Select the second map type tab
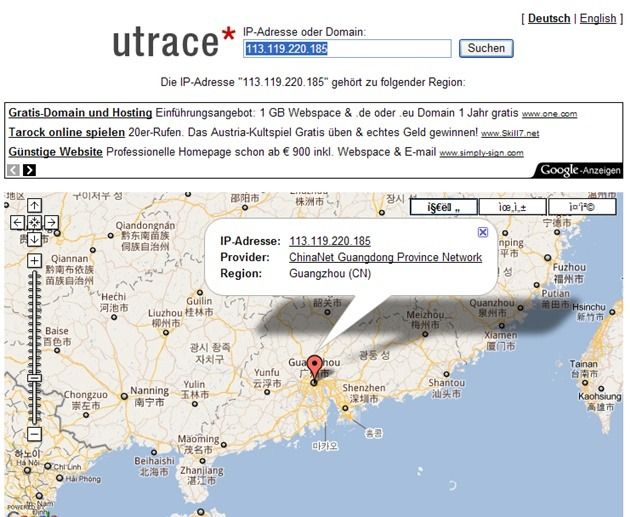The image size is (630, 517). click(x=513, y=207)
